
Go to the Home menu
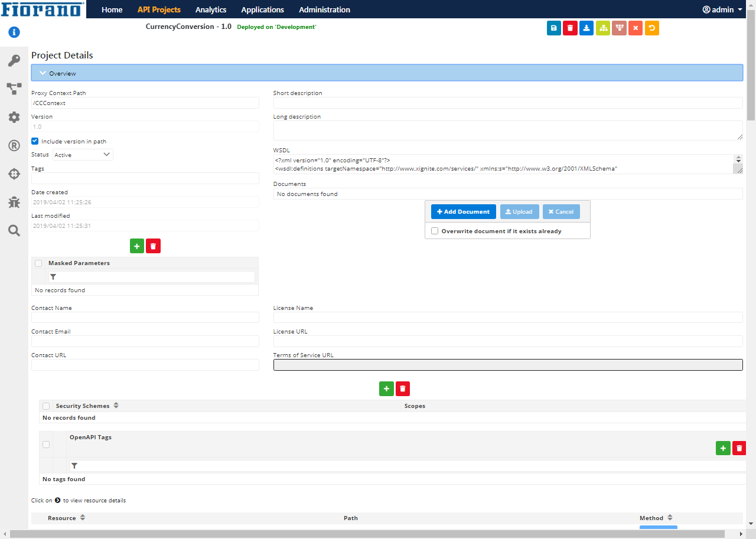pyautogui.click(x=112, y=9)
